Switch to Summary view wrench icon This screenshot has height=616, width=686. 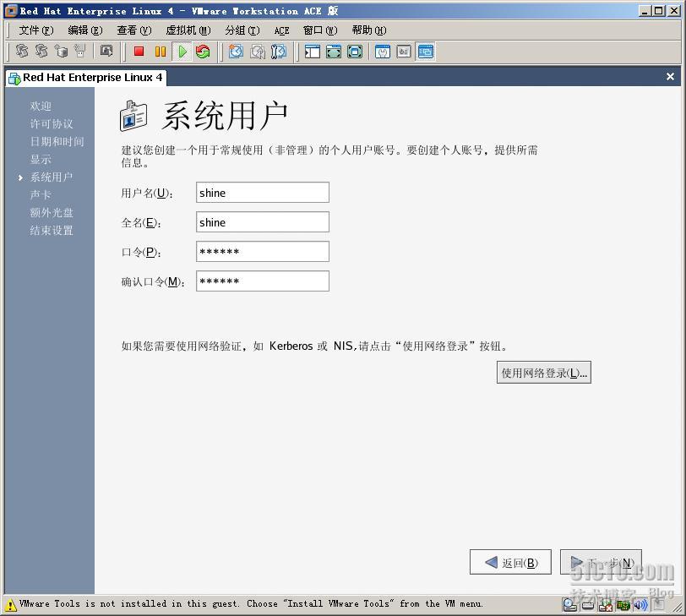tap(383, 52)
